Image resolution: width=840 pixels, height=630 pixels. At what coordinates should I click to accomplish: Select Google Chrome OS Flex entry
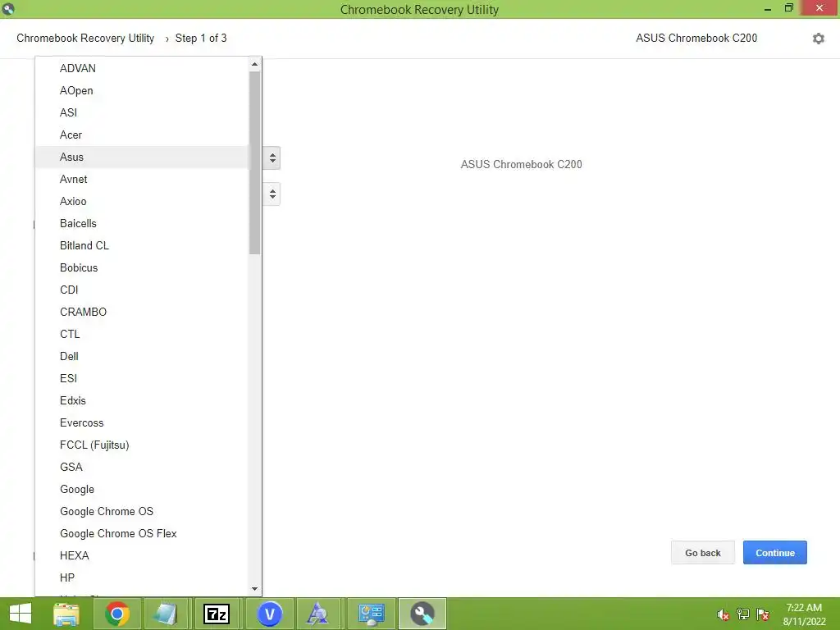tap(142, 533)
